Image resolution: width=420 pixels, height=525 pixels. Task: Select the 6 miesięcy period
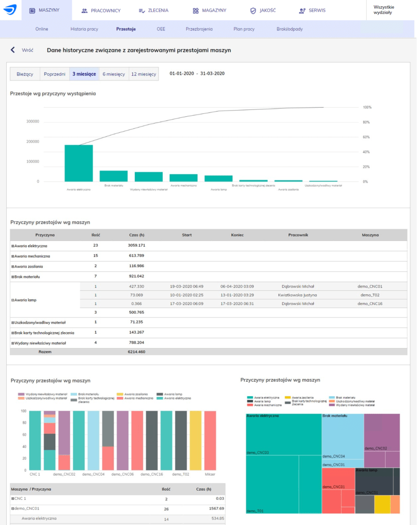pyautogui.click(x=114, y=74)
